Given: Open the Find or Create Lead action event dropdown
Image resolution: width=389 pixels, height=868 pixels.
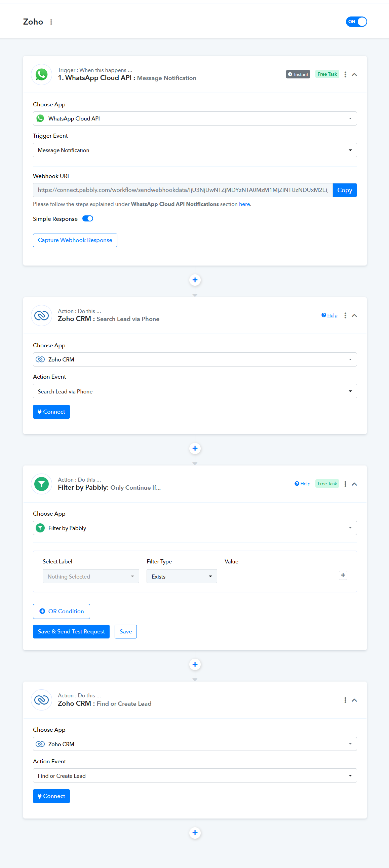Looking at the screenshot, I should click(x=195, y=776).
